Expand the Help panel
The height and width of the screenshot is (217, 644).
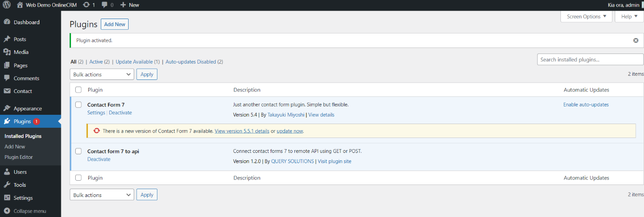click(629, 17)
